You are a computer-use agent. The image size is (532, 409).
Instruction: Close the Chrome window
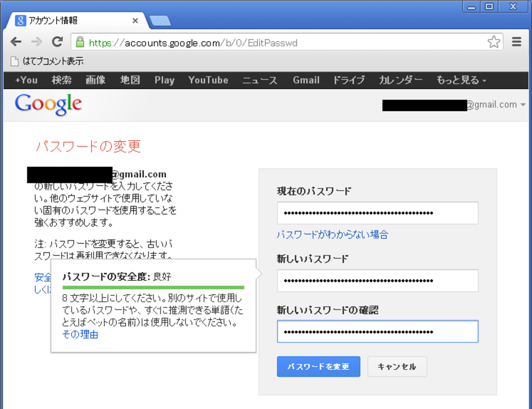513,7
